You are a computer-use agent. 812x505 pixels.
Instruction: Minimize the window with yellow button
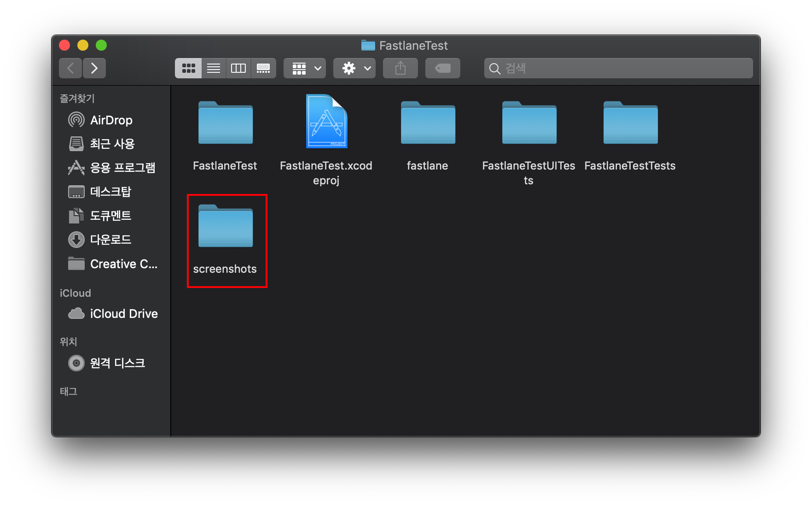click(x=83, y=45)
